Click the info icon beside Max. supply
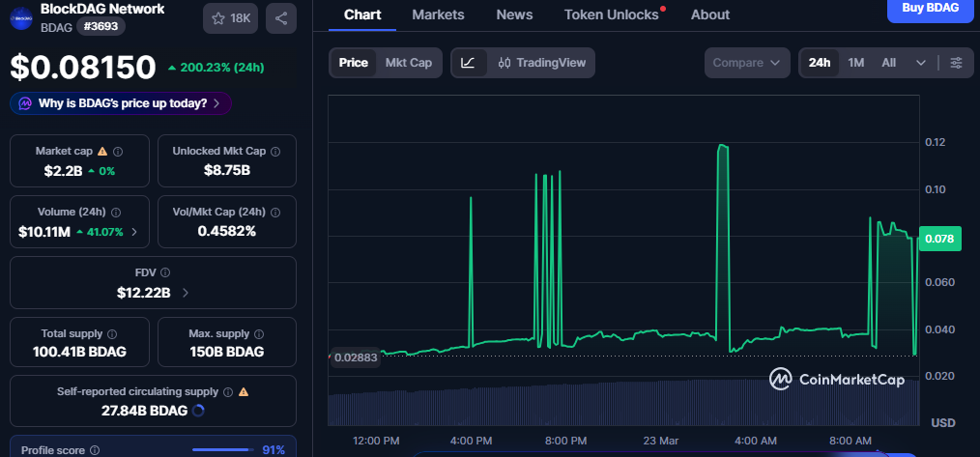The image size is (980, 457). 259,334
